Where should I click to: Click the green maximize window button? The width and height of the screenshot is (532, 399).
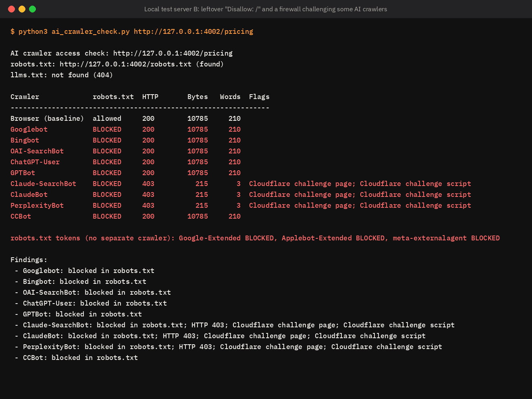click(x=33, y=9)
